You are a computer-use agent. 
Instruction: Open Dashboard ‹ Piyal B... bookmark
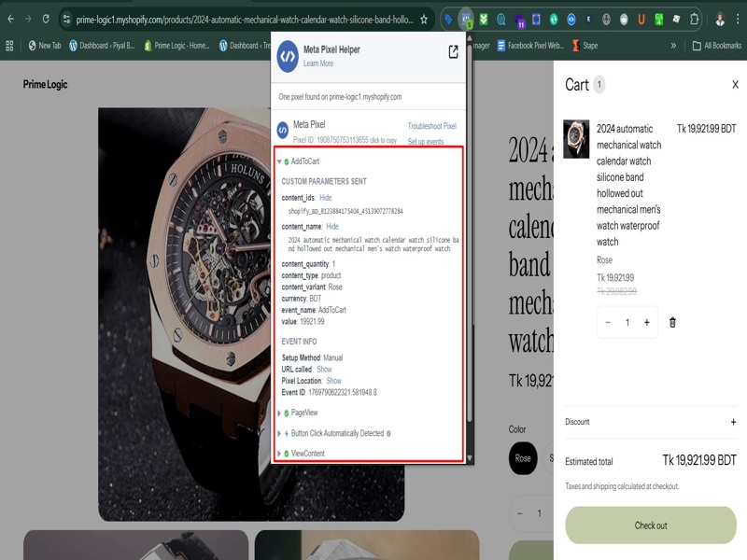coord(102,46)
